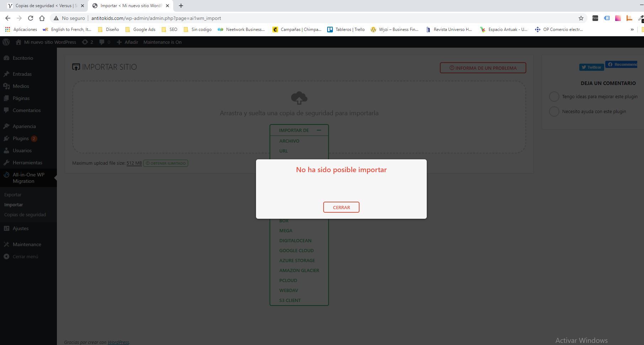644x345 pixels.
Task: Open the Aplicaciones bookmarks shortcut
Action: pos(21,30)
